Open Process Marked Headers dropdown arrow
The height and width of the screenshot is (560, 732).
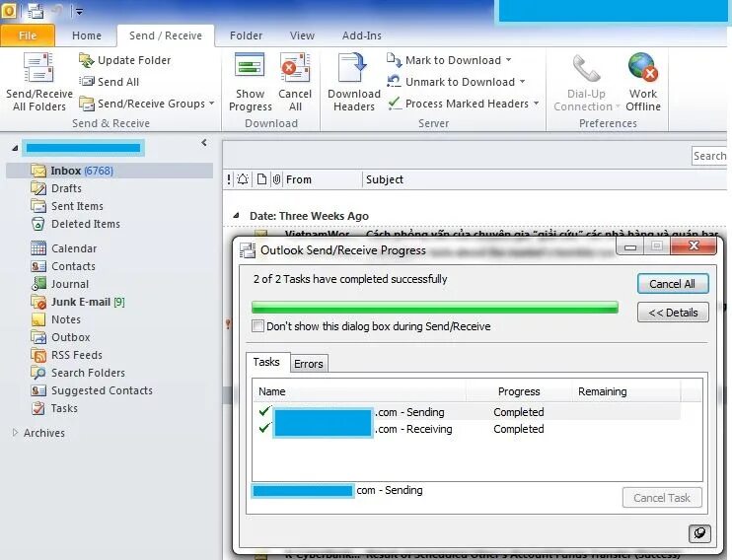click(536, 104)
